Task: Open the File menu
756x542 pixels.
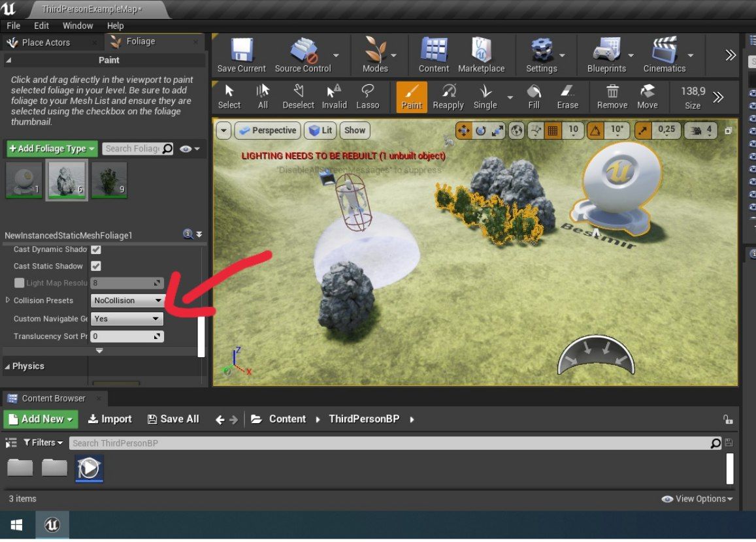Action: coord(14,25)
